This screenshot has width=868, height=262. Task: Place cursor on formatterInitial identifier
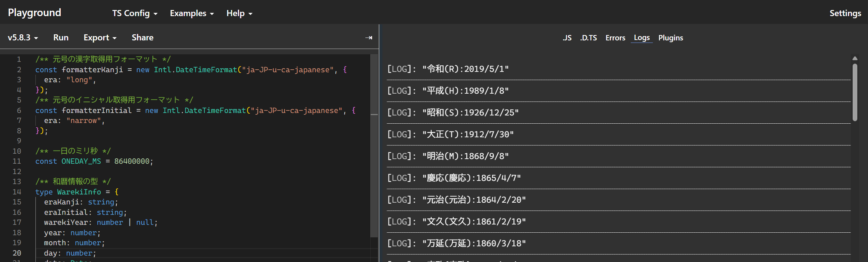coord(97,110)
